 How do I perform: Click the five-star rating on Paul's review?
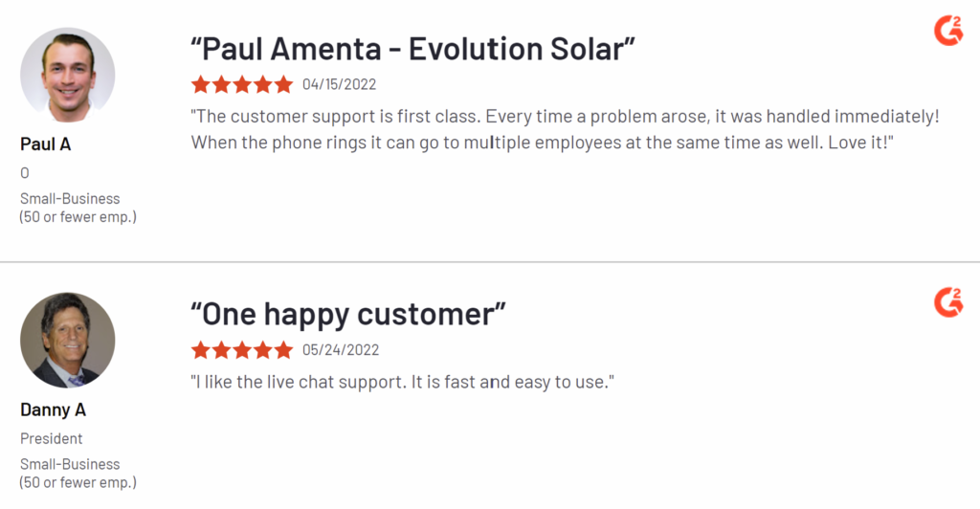242,84
